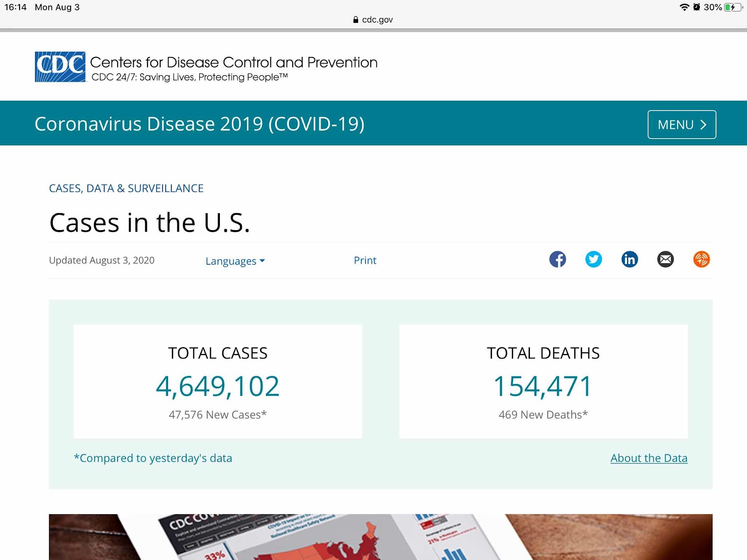Share page via email icon
Screen dimensions: 747x560
(x=665, y=259)
